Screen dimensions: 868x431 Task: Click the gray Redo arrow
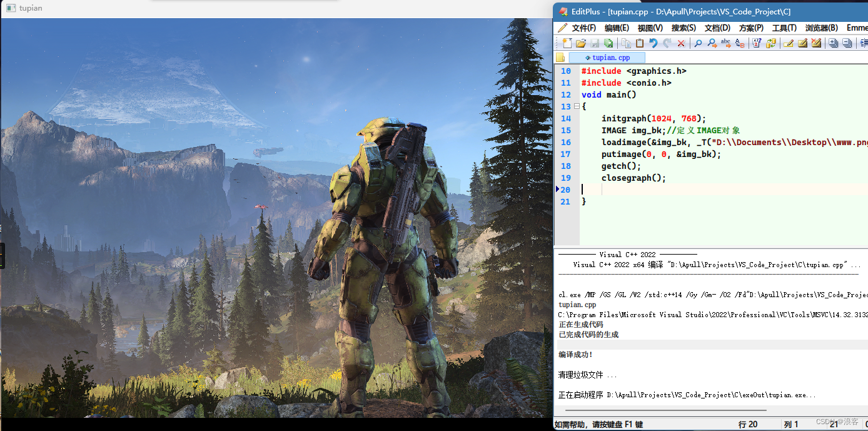[667, 43]
